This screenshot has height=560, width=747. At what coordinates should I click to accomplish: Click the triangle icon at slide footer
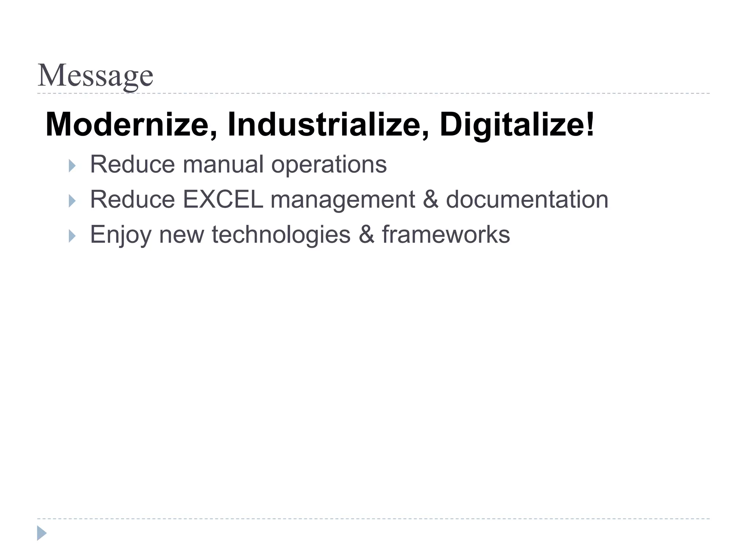(x=42, y=533)
